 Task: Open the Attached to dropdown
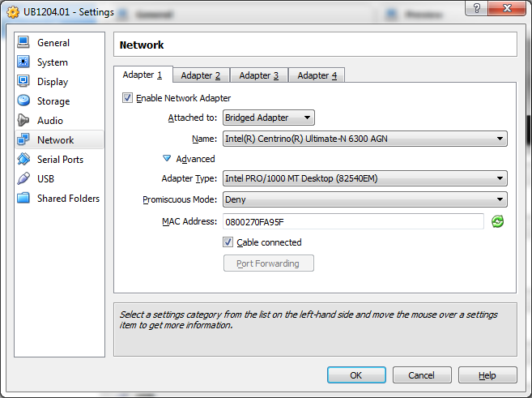coord(268,118)
